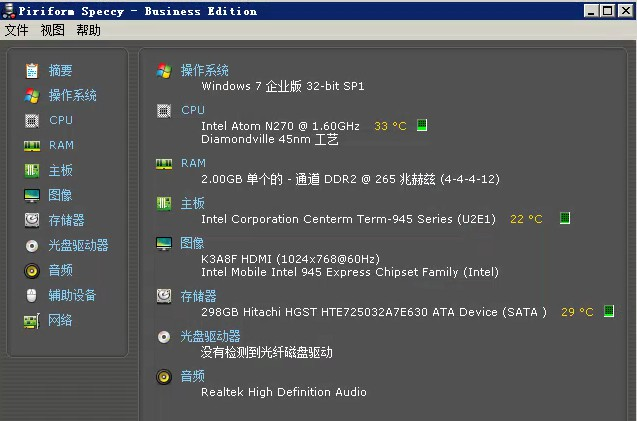The image size is (637, 421).
Task: Go to the 图像 sidebar section
Action: [x=60, y=195]
